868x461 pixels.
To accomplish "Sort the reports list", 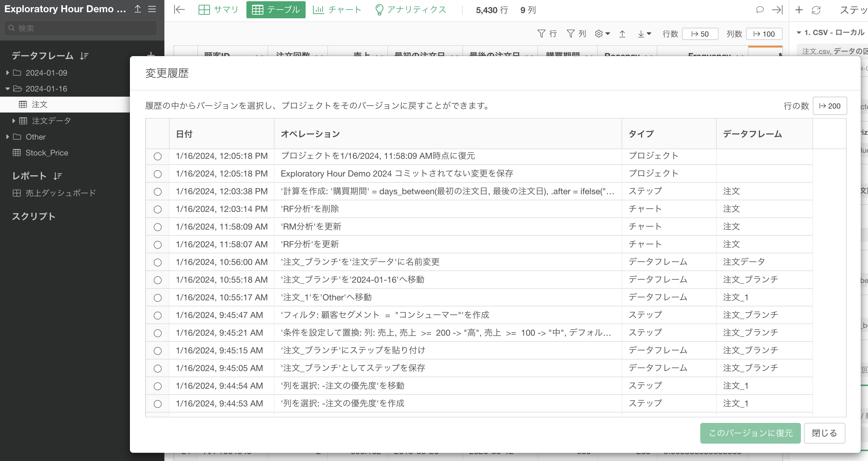I will (x=58, y=176).
